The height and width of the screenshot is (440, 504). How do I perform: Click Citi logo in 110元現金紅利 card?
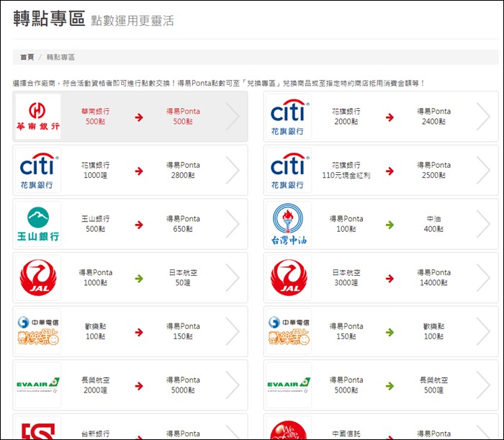[x=289, y=170]
